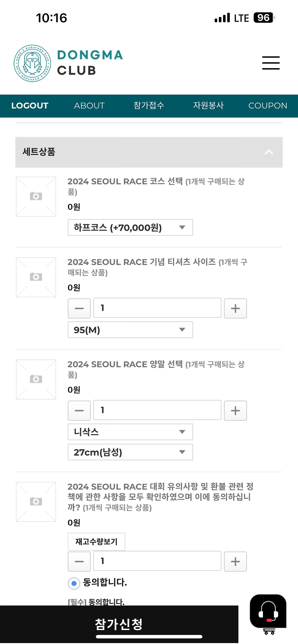The width and height of the screenshot is (298, 644).
Task: Click the T-shirt quantity input field
Action: (x=157, y=308)
